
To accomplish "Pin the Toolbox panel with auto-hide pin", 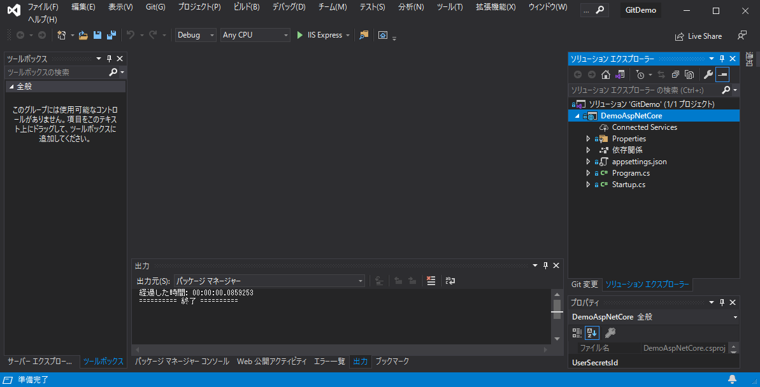I will coord(109,59).
